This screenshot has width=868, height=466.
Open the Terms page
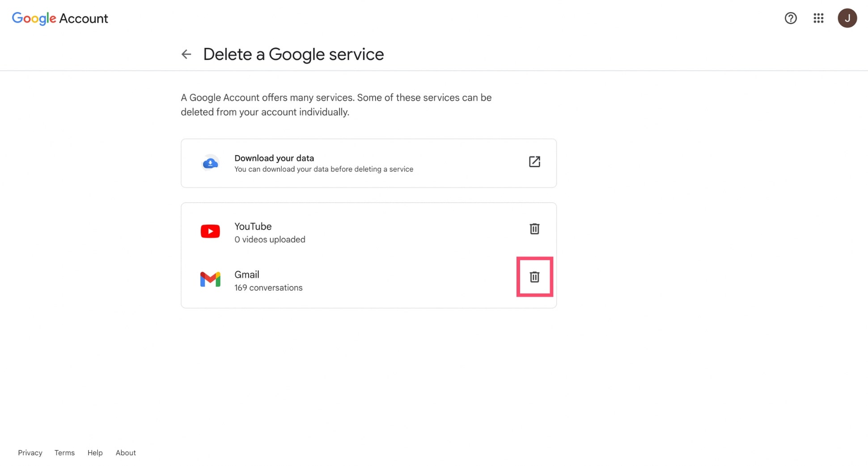pos(64,453)
